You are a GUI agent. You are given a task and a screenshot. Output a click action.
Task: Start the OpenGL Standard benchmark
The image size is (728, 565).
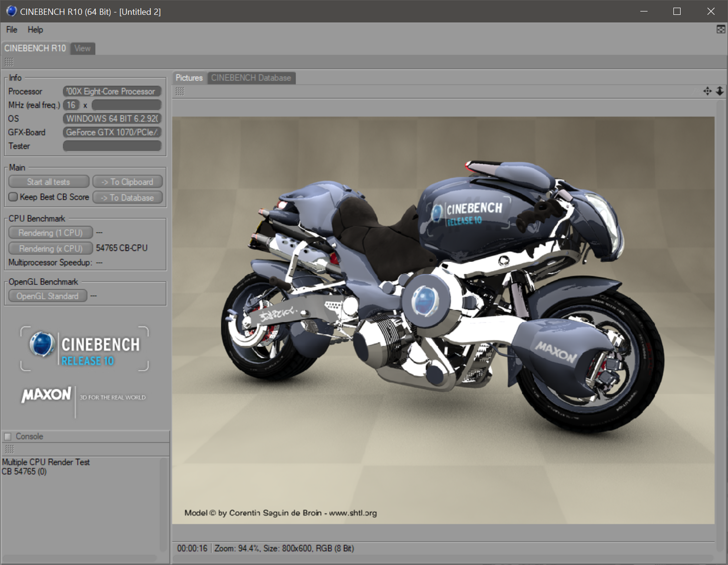[x=47, y=296]
